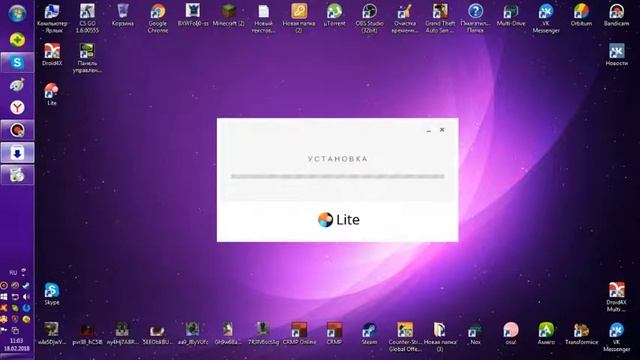Open the Windows Start orb
The image size is (640, 360).
click(17, 14)
